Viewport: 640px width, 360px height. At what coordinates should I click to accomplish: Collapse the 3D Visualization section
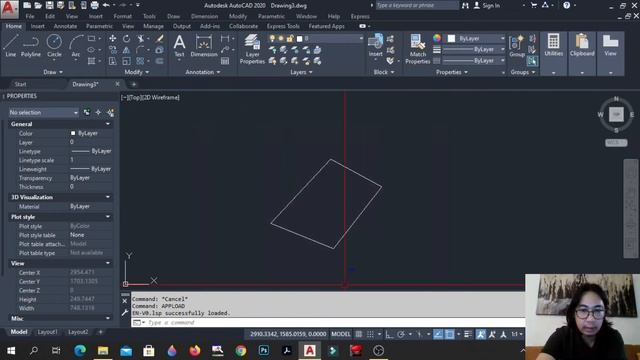(x=108, y=197)
